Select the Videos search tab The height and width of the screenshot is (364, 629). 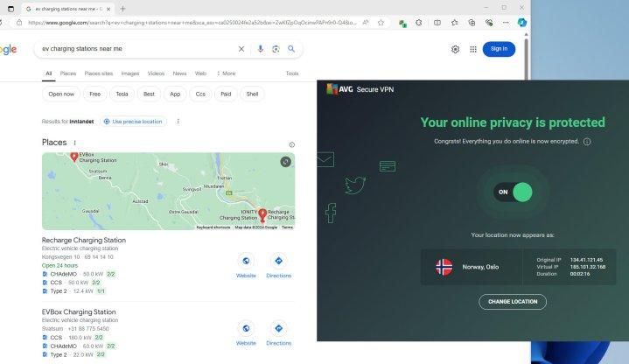coord(156,73)
